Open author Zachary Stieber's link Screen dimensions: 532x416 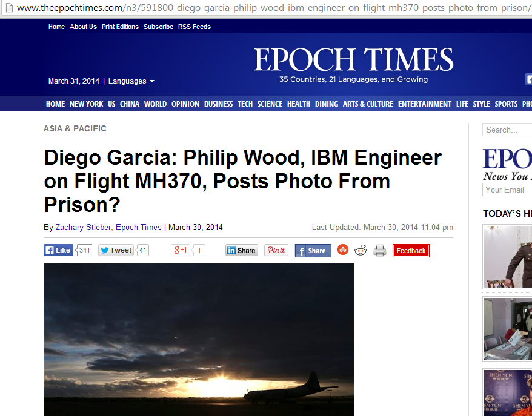tap(83, 228)
